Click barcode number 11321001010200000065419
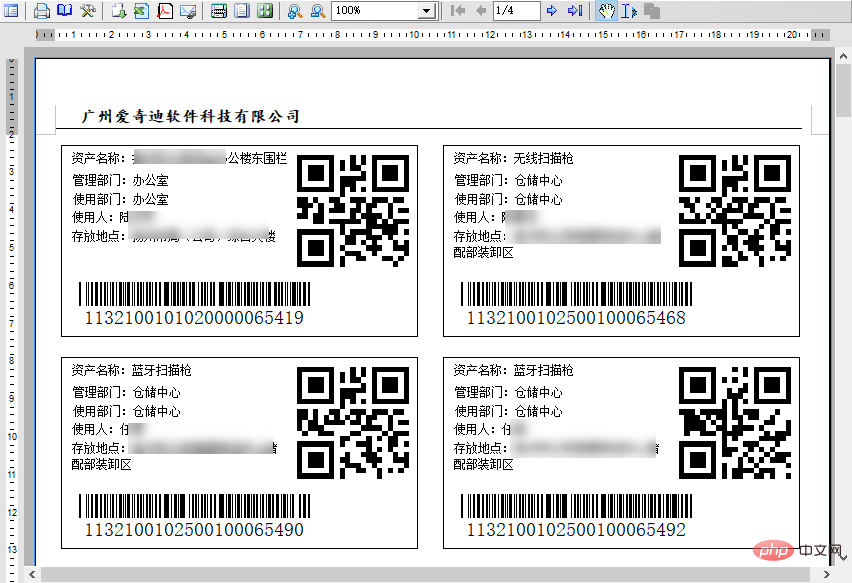 point(194,318)
